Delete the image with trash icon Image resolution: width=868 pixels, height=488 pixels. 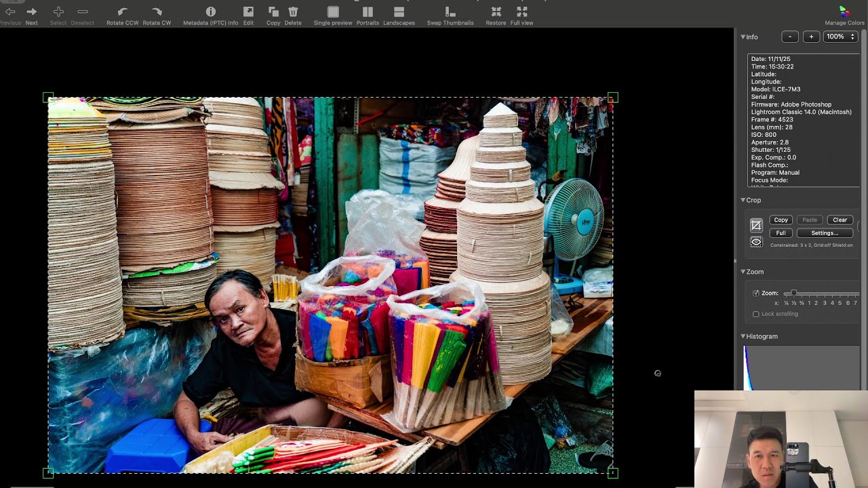pos(293,12)
